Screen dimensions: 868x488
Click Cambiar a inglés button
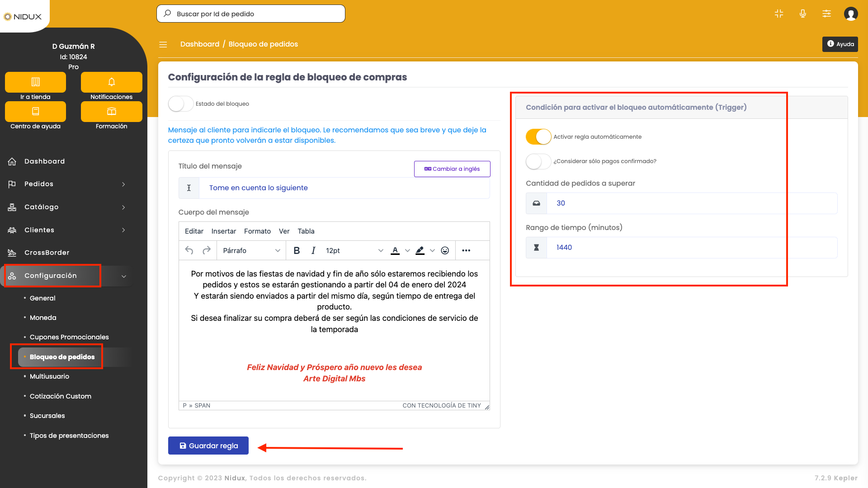pyautogui.click(x=452, y=169)
